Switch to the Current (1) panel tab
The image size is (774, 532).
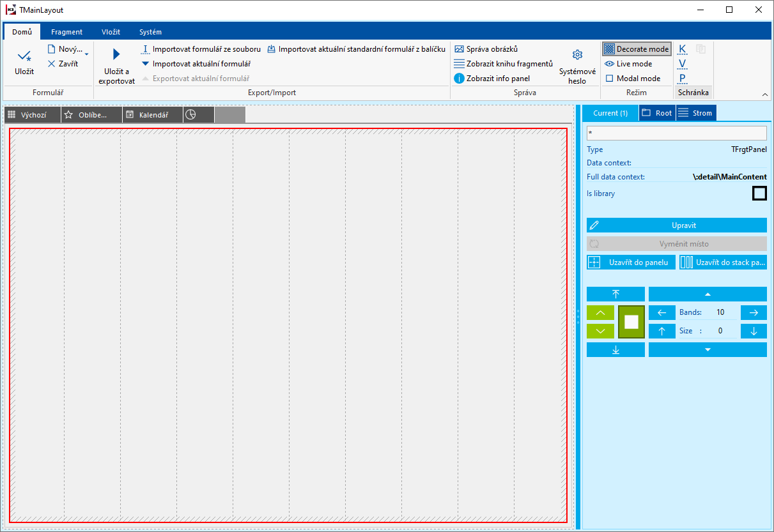click(x=610, y=113)
